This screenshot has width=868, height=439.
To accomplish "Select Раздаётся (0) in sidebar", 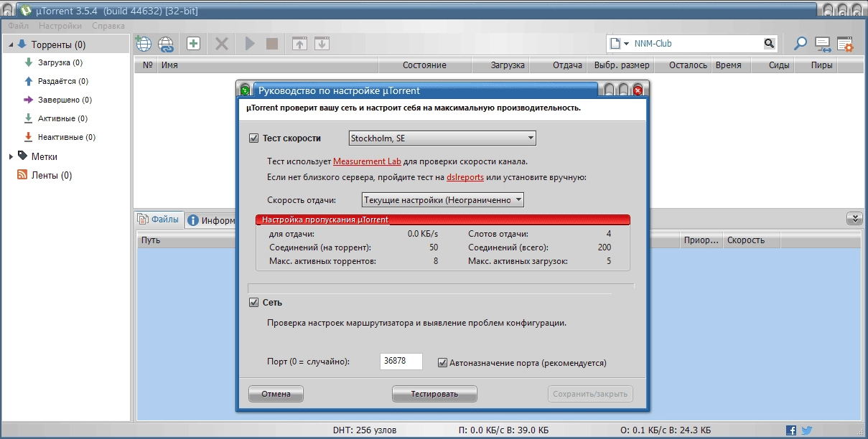I will (x=63, y=81).
